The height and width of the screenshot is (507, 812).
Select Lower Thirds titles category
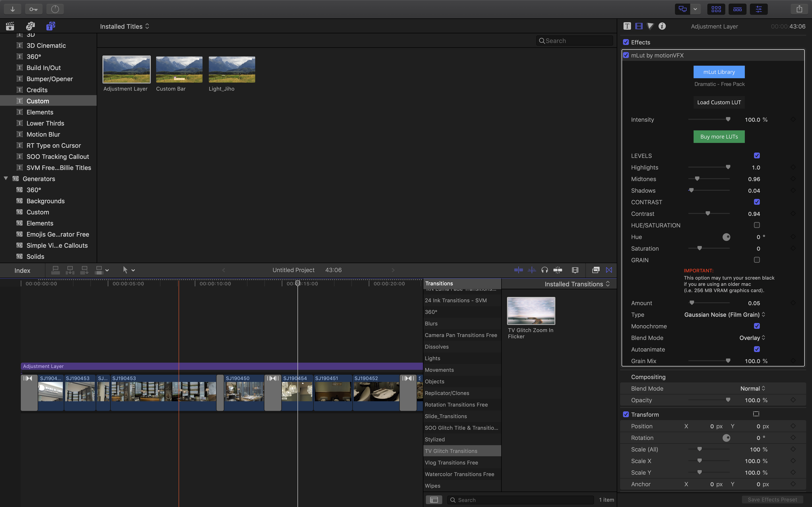pyautogui.click(x=45, y=123)
